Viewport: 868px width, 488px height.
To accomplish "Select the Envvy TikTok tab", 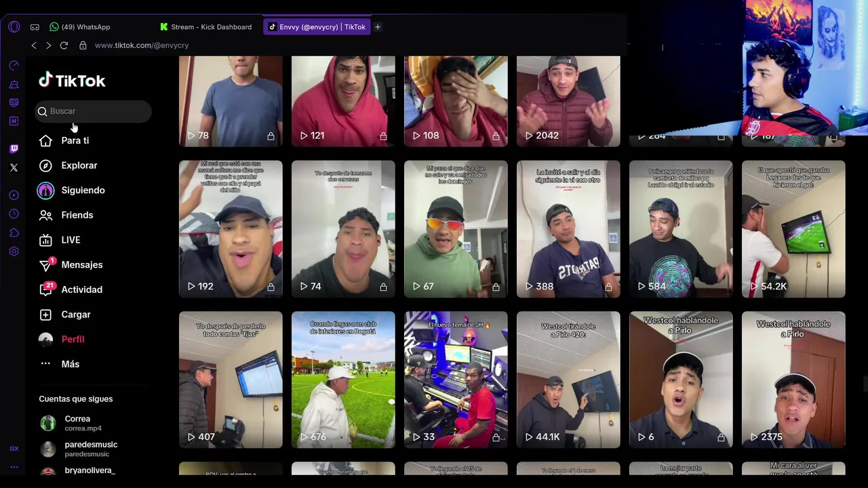I will pyautogui.click(x=317, y=27).
